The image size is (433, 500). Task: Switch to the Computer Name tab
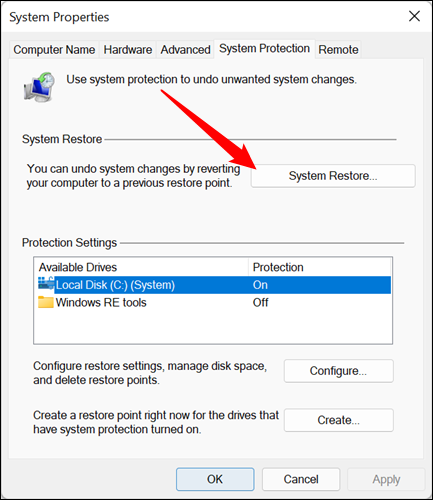[54, 50]
